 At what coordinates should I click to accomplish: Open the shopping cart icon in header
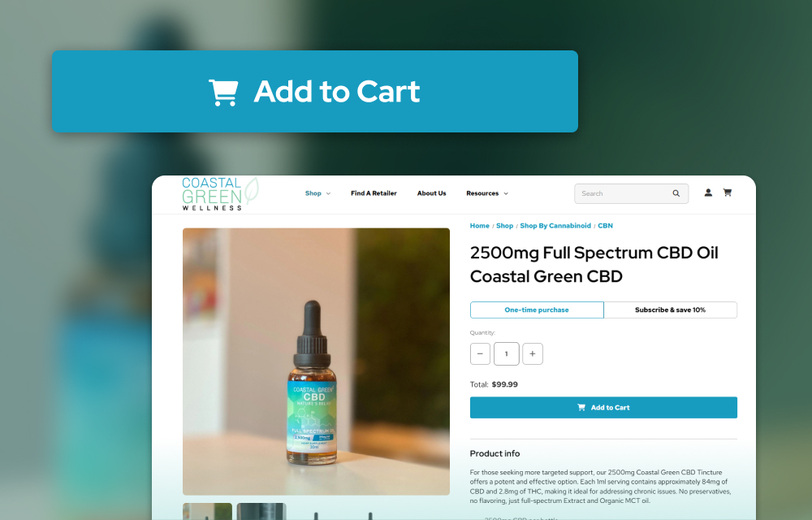pos(727,193)
